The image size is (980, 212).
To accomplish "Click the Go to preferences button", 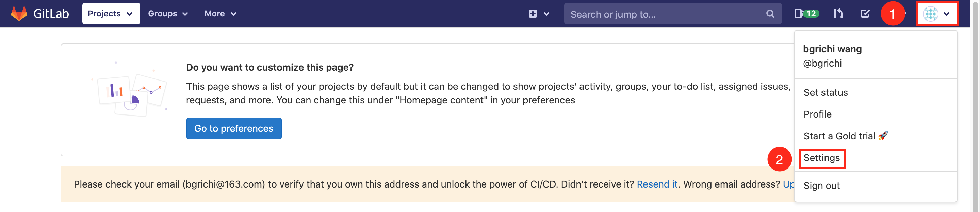I will (233, 128).
